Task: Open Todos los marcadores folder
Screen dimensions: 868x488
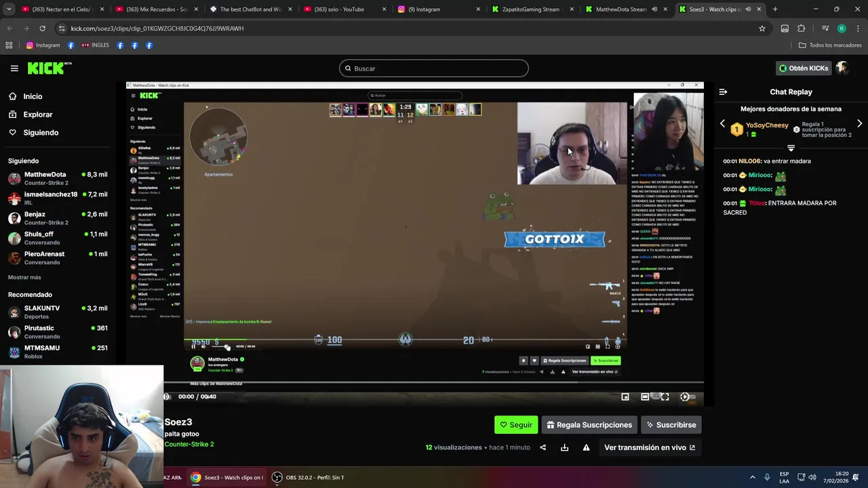Action: click(830, 45)
